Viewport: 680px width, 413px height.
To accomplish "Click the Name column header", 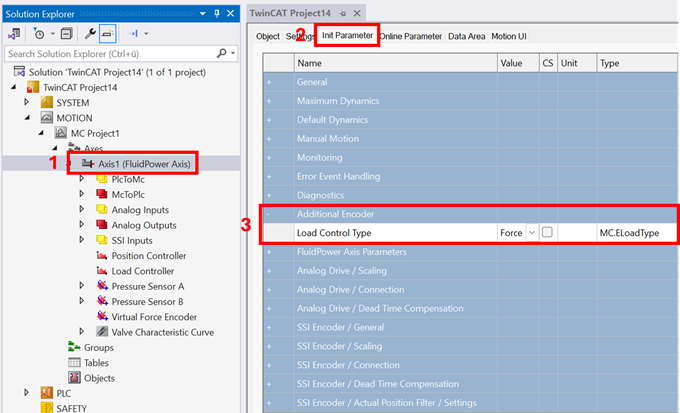I will (x=396, y=63).
